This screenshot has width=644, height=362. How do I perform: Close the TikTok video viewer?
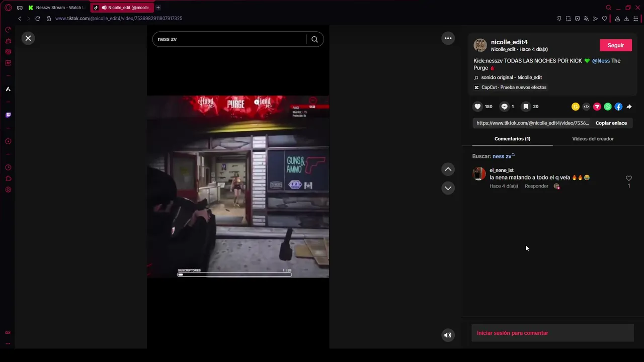point(28,38)
